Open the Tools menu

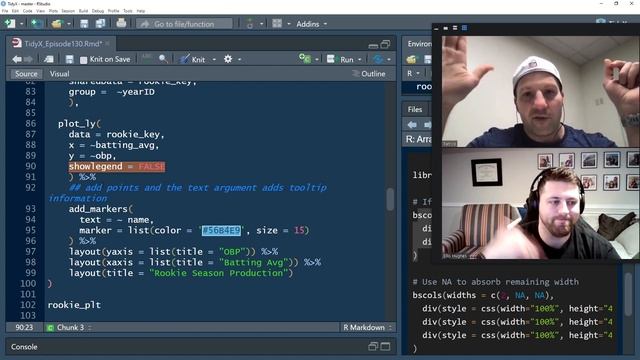click(x=128, y=11)
